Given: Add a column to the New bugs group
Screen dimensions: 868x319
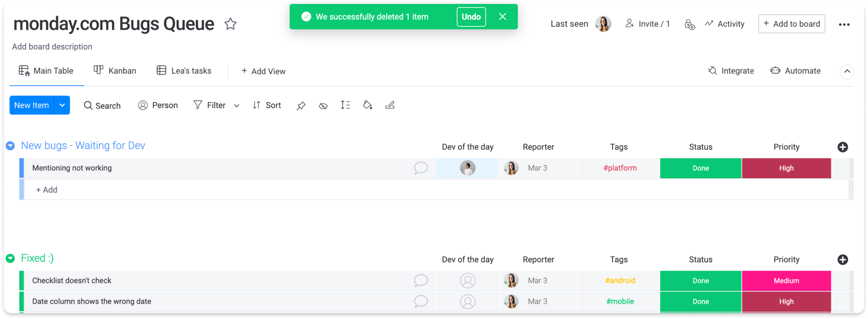Looking at the screenshot, I should [x=843, y=147].
